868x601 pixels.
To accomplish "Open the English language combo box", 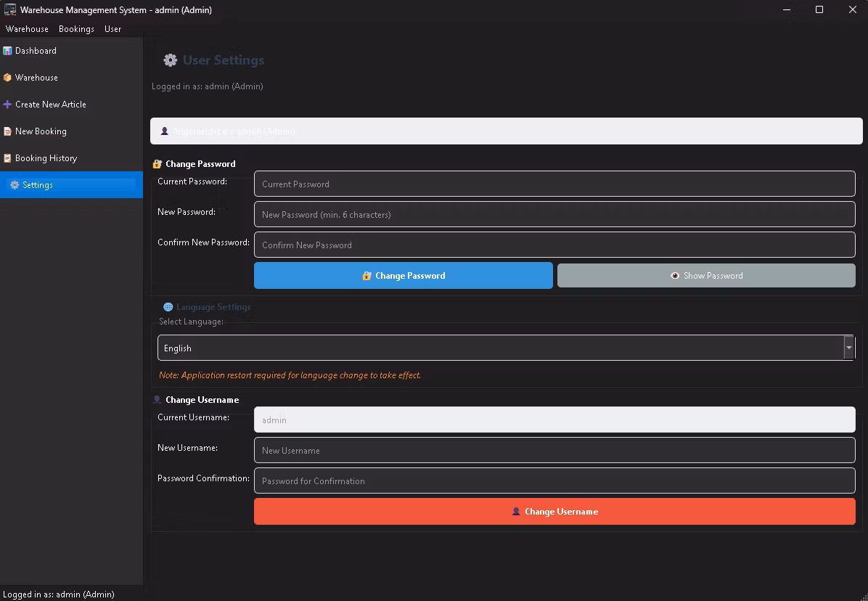I will point(501,348).
